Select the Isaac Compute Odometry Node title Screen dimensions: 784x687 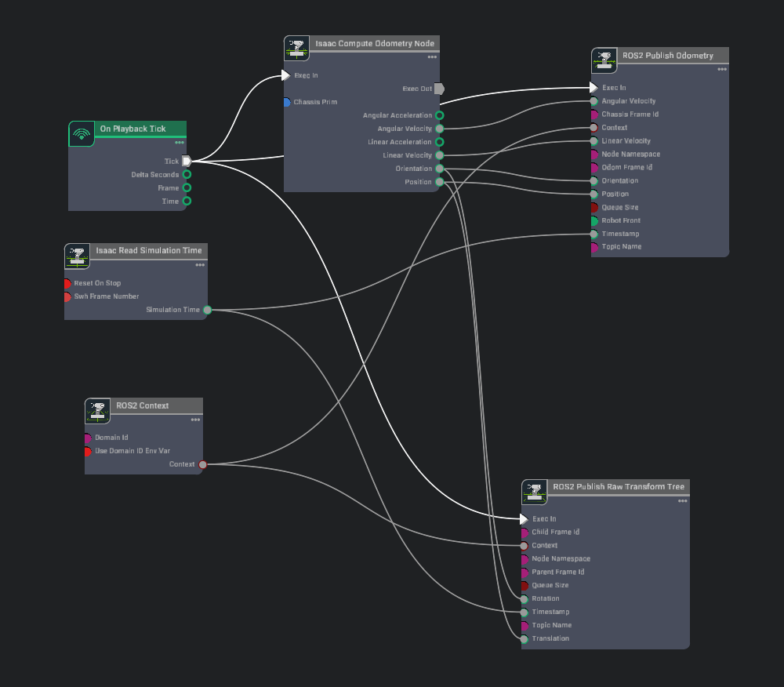pyautogui.click(x=375, y=43)
